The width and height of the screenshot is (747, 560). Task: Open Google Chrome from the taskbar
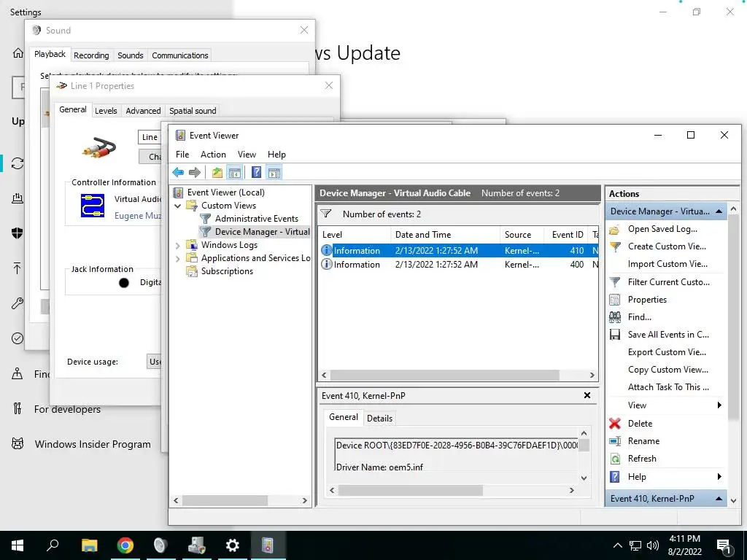(x=125, y=545)
